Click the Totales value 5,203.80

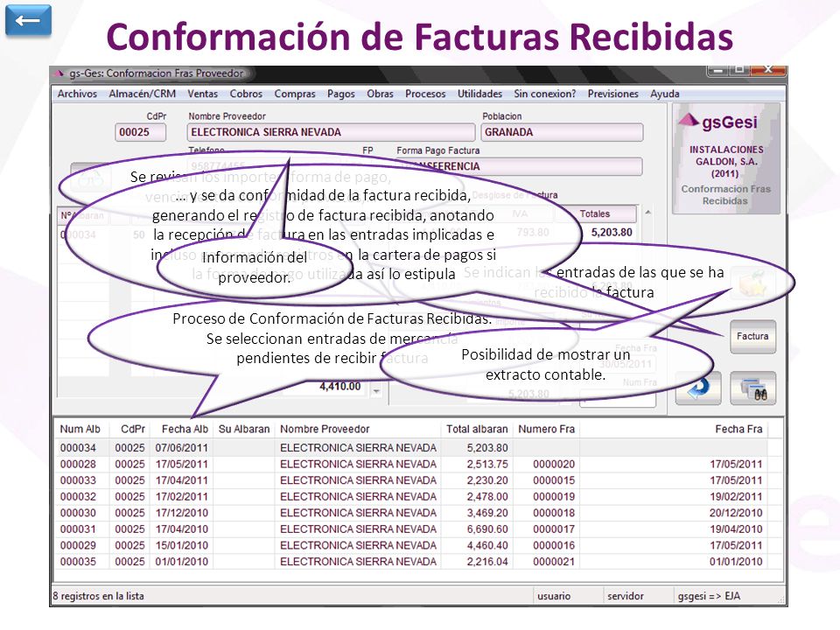click(612, 233)
